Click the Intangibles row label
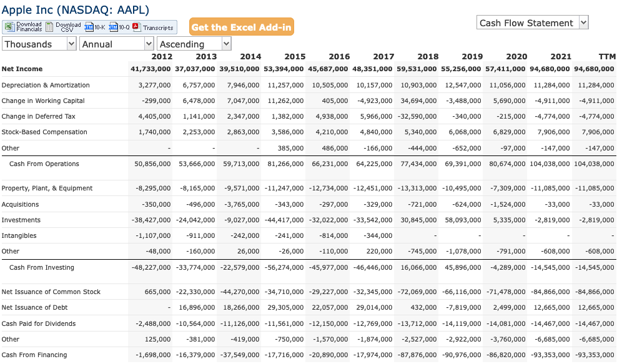The width and height of the screenshot is (627, 364). pos(19,236)
